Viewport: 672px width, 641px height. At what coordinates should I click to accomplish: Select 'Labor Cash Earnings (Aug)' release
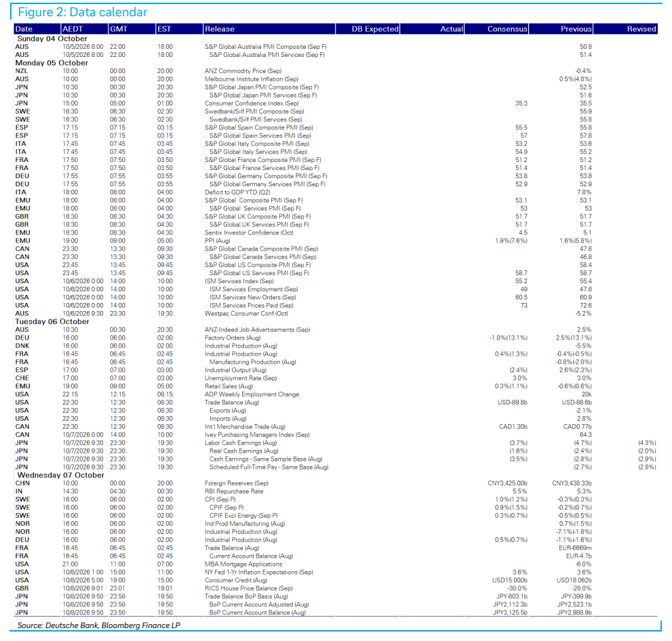tap(241, 442)
